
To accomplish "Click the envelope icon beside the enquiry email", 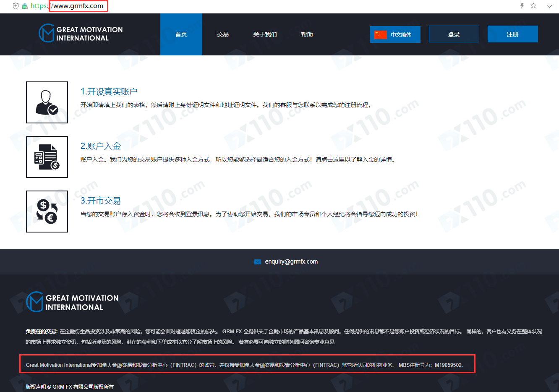I will 258,262.
